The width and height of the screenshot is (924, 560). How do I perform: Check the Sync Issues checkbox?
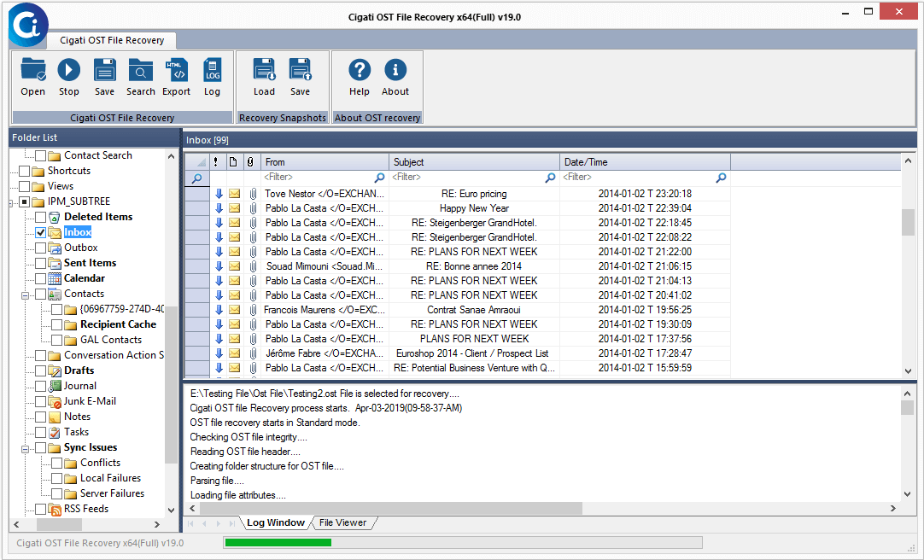pos(41,448)
